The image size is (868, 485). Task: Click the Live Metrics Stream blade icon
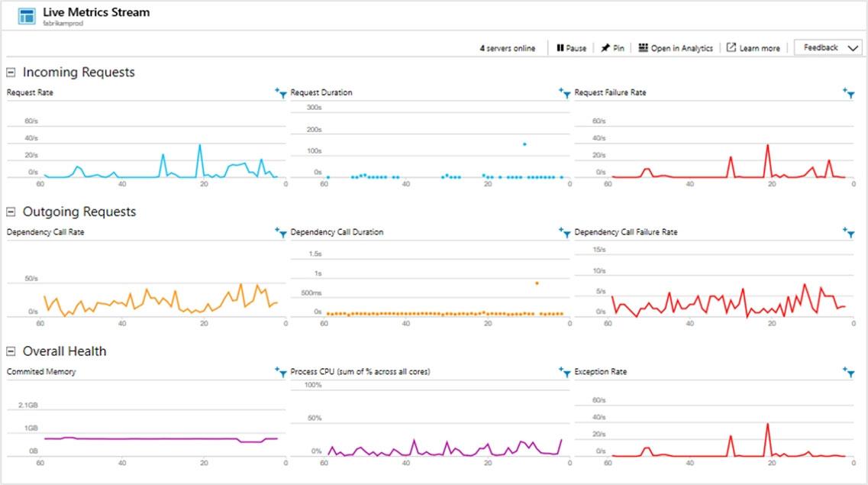27,15
